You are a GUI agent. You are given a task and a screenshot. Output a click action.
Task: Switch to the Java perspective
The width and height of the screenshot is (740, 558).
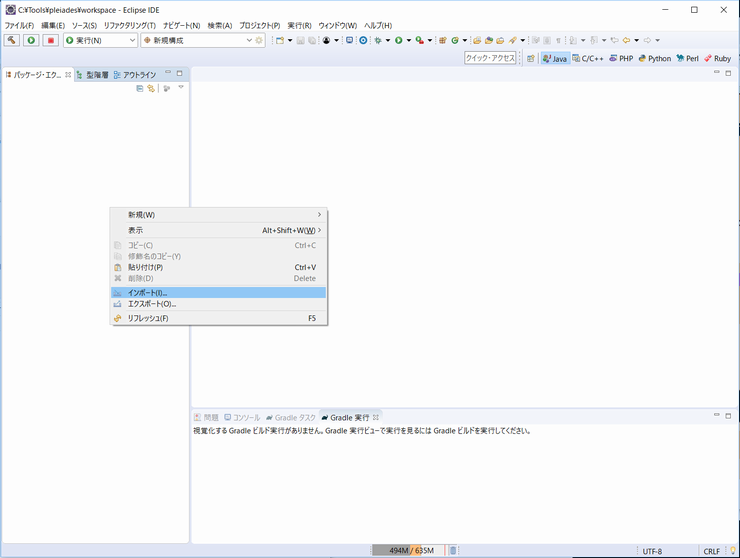click(554, 58)
